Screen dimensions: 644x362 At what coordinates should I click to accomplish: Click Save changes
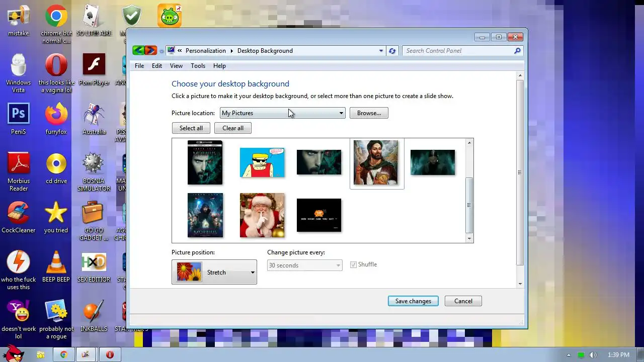coord(413,301)
